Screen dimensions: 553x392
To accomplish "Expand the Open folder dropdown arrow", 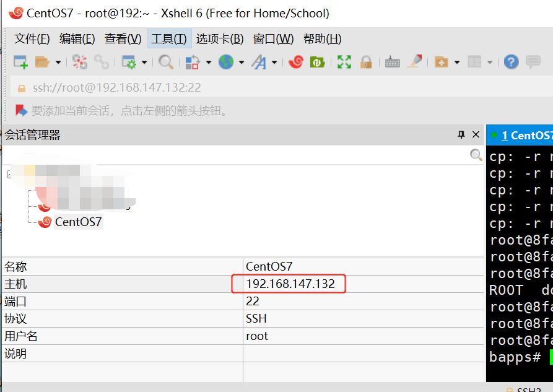I will click(x=58, y=63).
